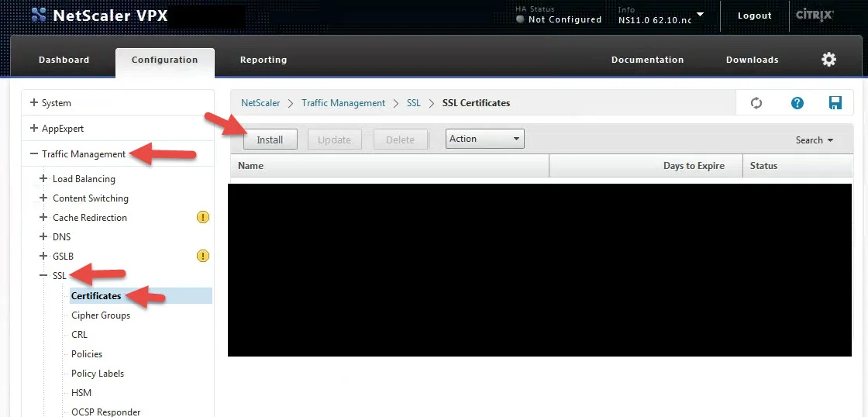Expand the GSLB node

43,256
